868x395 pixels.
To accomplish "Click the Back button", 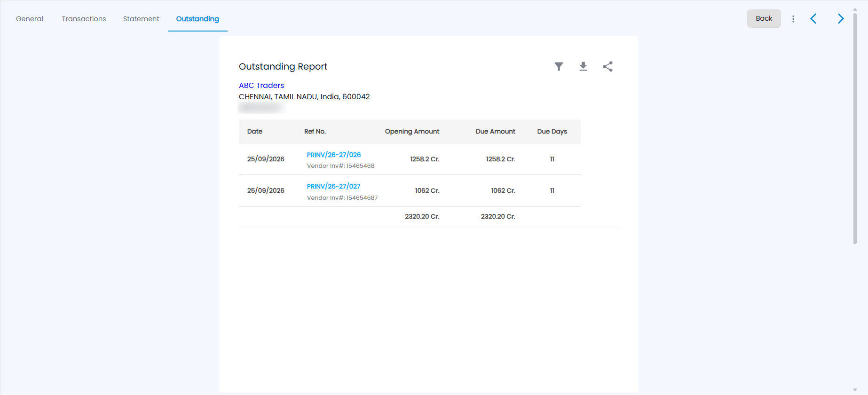I will click(764, 18).
